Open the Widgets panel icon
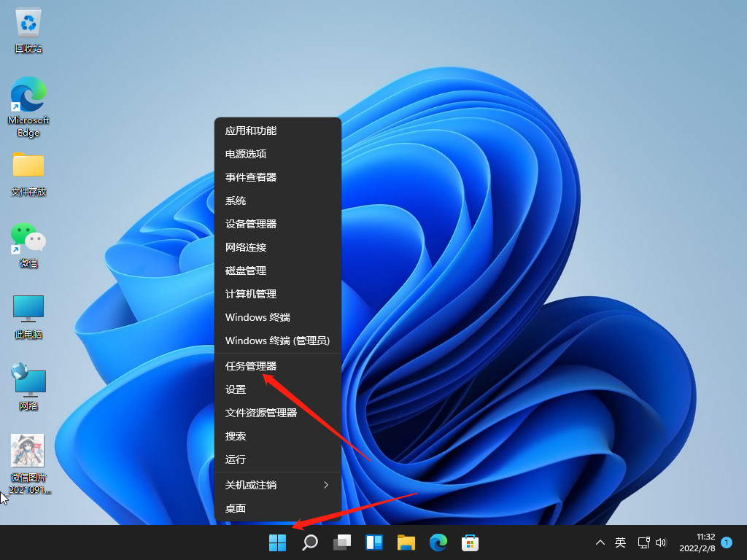This screenshot has height=560, width=747. (x=374, y=542)
